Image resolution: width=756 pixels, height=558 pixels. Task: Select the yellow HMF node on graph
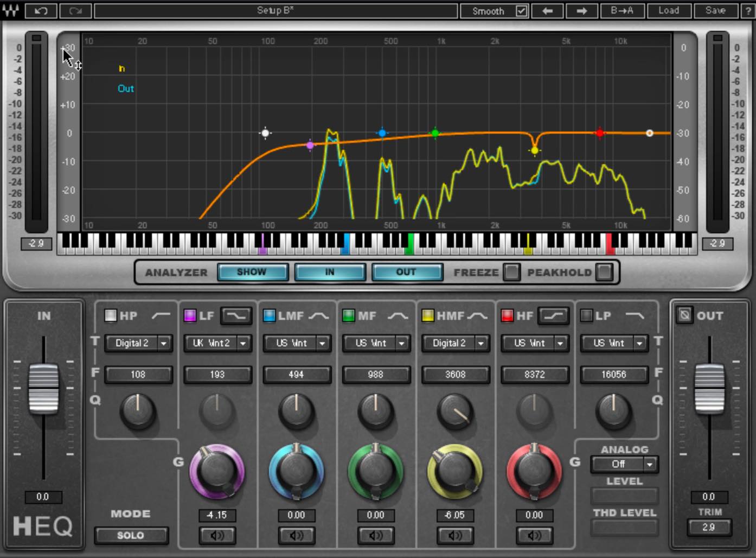[x=535, y=150]
